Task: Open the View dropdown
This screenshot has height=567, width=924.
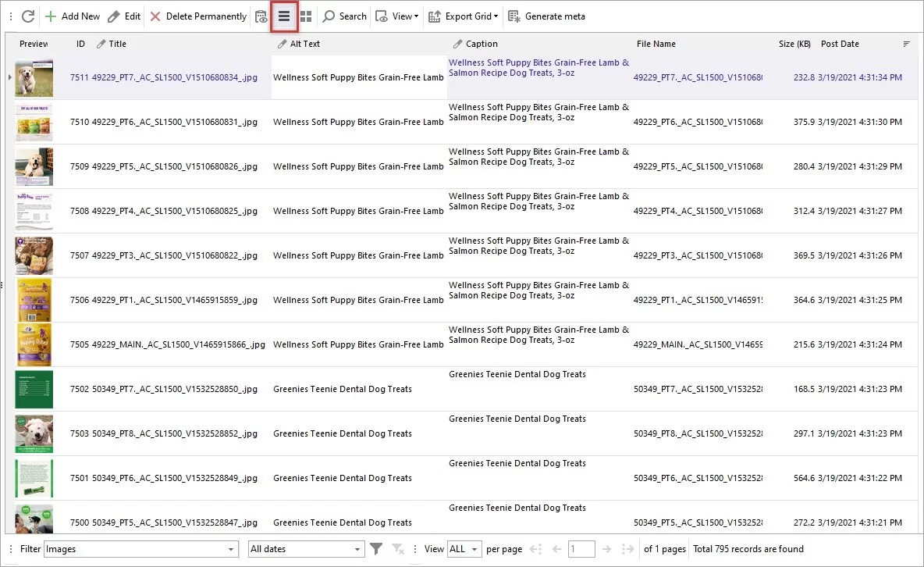Action: pyautogui.click(x=396, y=16)
